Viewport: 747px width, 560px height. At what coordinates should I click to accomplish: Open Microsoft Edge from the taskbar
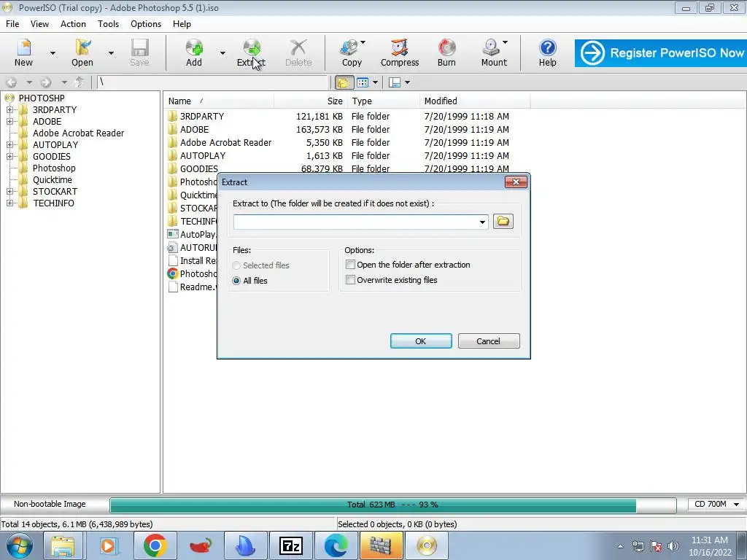click(336, 545)
